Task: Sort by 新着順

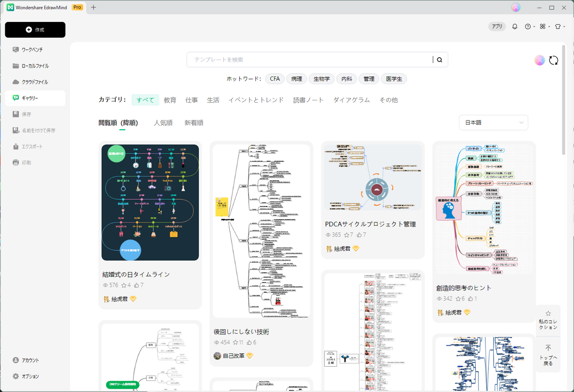Action: 194,123
